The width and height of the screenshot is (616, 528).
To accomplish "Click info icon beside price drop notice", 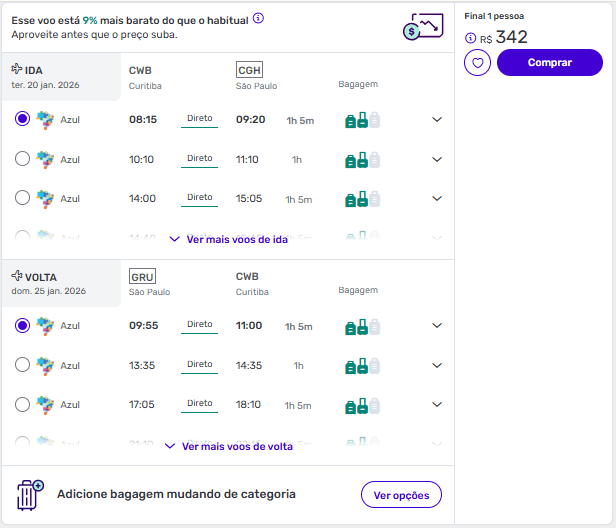I will (x=259, y=18).
